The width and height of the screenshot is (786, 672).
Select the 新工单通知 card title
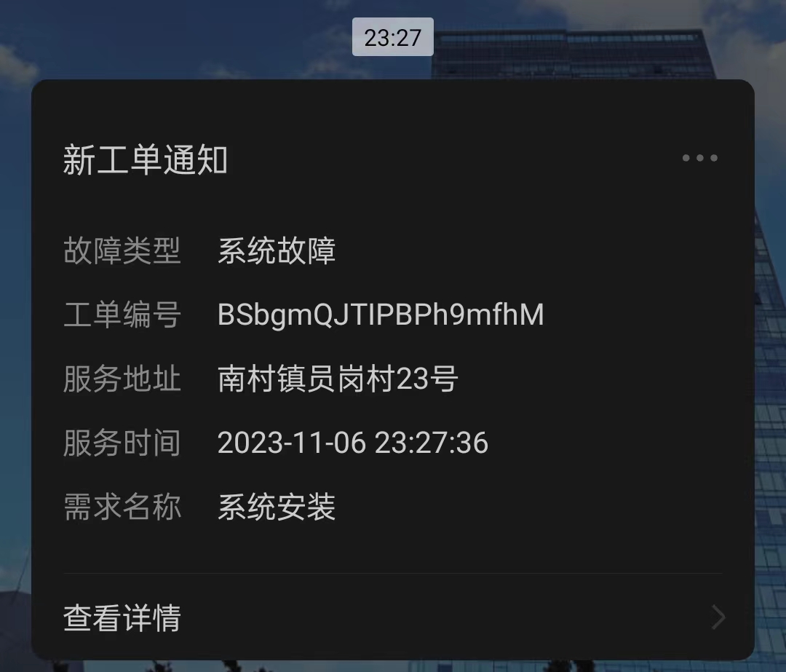146,160
